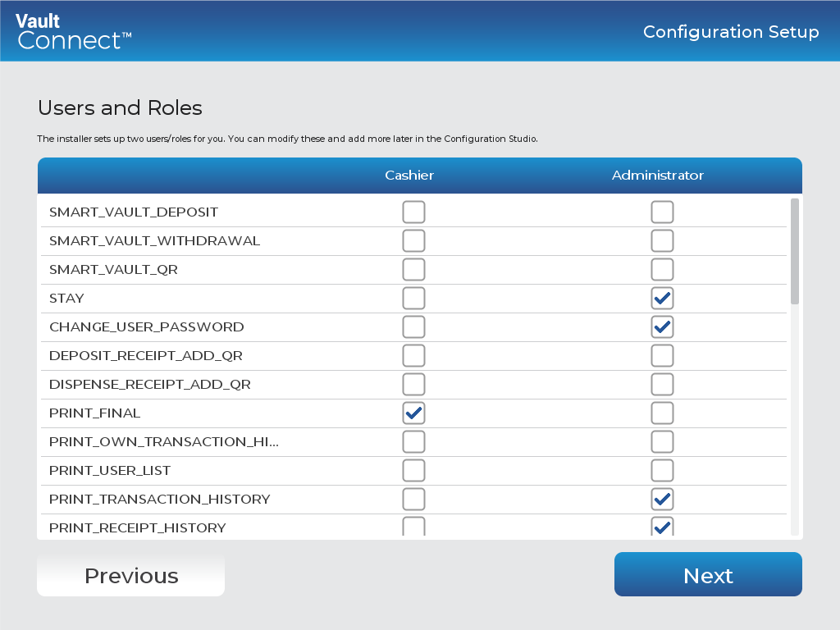Image resolution: width=840 pixels, height=630 pixels.
Task: Uncheck PRINT_FINAL for Cashier
Action: tap(413, 413)
